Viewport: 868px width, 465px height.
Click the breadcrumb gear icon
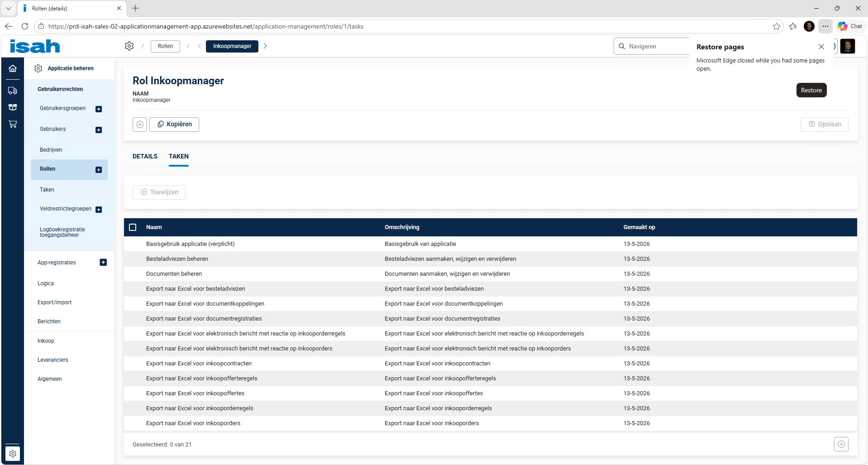coord(129,46)
